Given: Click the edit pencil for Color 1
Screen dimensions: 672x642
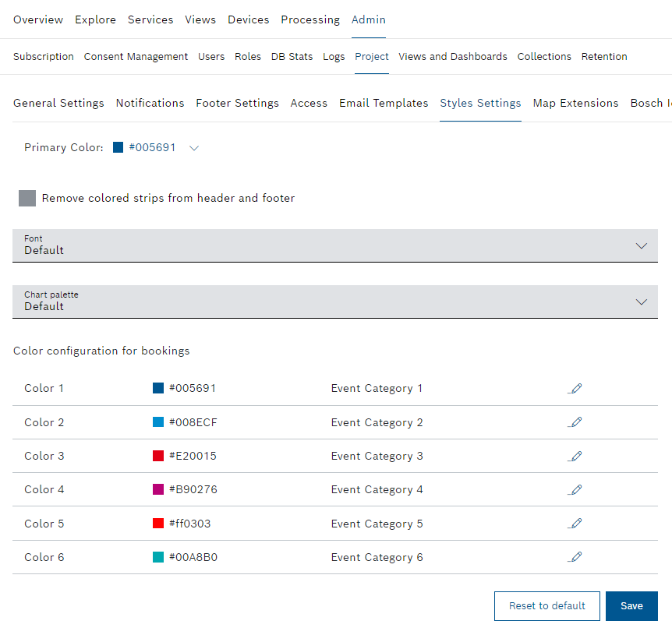Looking at the screenshot, I should coord(575,388).
